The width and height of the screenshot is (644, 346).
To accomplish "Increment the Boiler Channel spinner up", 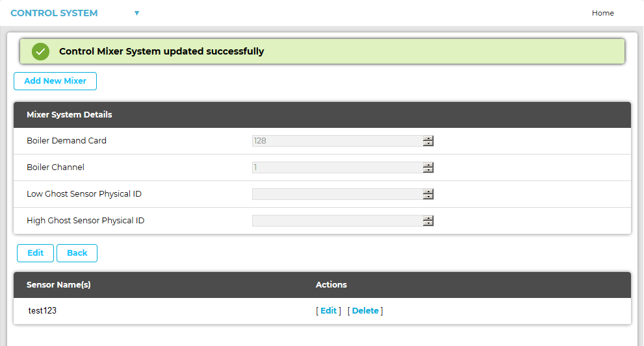I will click(x=428, y=165).
